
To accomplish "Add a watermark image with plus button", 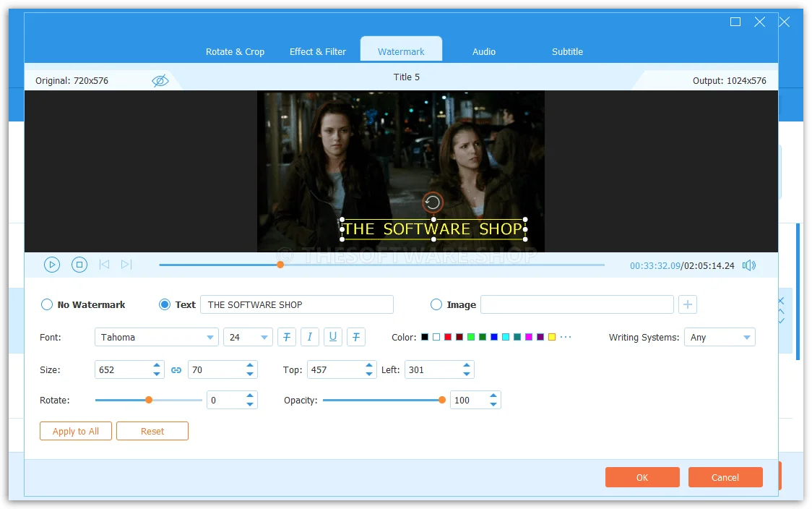I will click(x=688, y=305).
